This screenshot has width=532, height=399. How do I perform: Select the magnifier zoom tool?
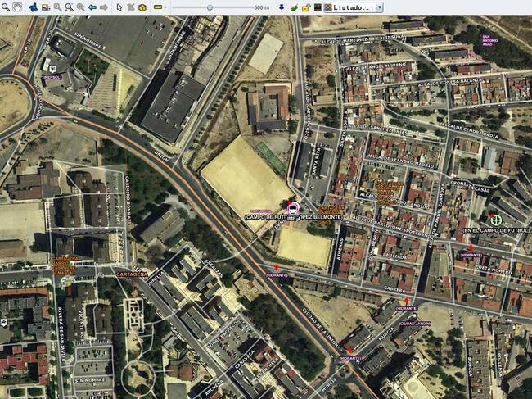point(7,7)
